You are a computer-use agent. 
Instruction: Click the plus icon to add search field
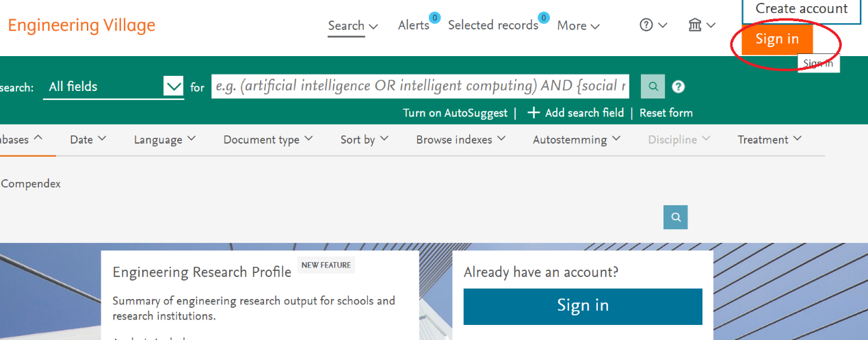tap(534, 113)
